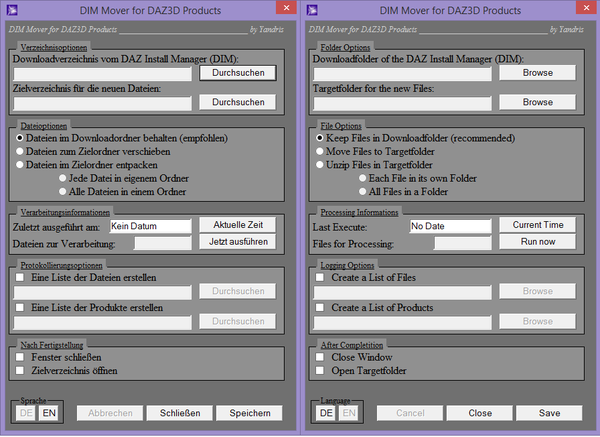Click greyed Durchsuchen under 'Eine Liste der Produkte erstellen'

point(238,321)
